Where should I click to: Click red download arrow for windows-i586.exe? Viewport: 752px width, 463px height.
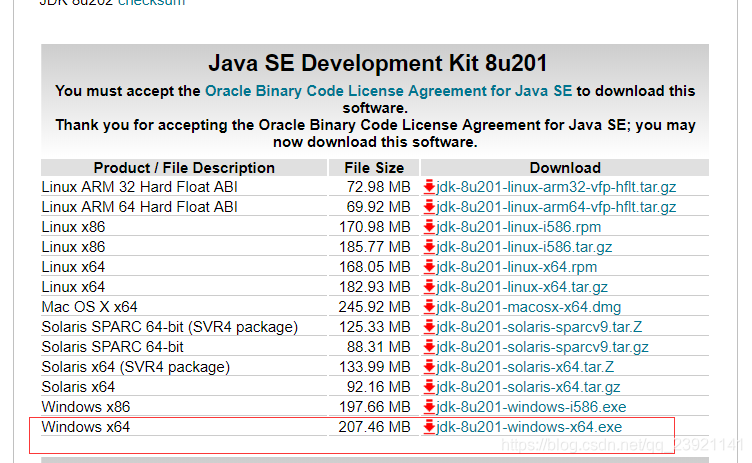click(429, 407)
